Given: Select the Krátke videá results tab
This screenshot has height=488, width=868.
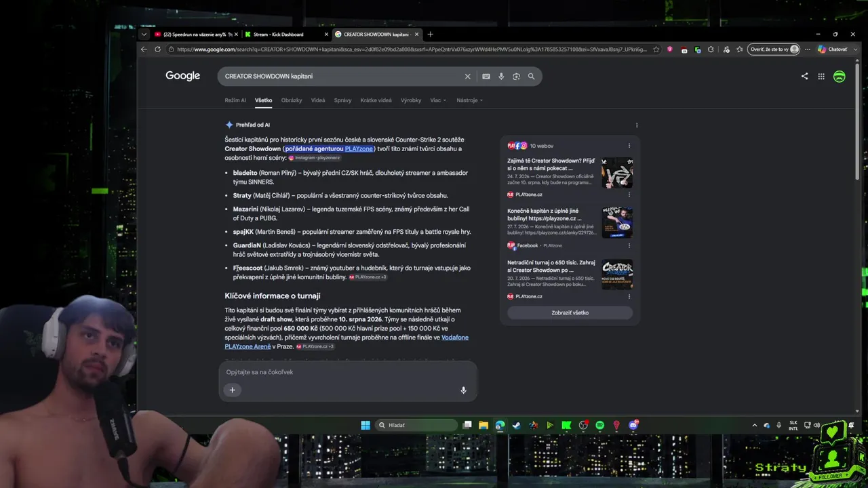Looking at the screenshot, I should tap(376, 100).
